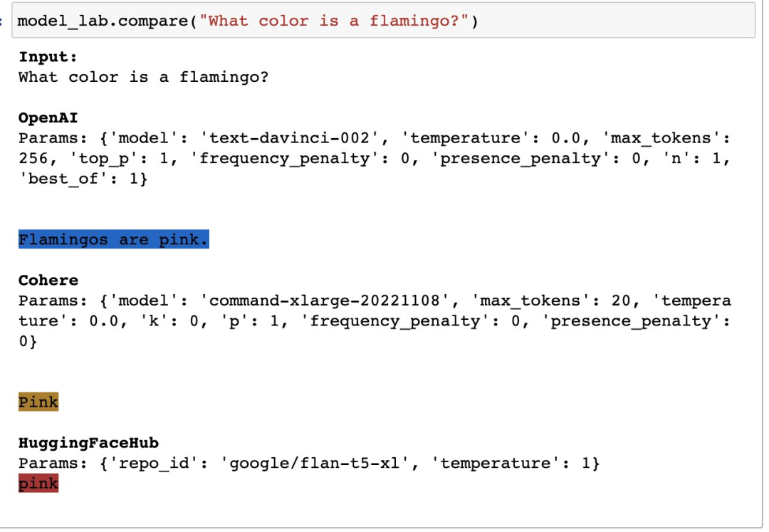Viewport: 769px width, 532px height.
Task: Click the cell prompt colon left of the code
Action: (1, 21)
